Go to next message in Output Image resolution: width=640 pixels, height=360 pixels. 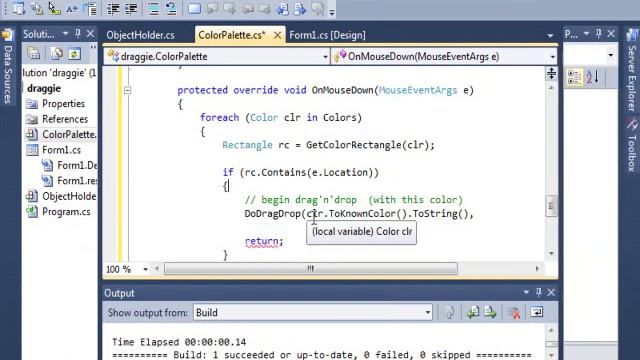point(490,313)
